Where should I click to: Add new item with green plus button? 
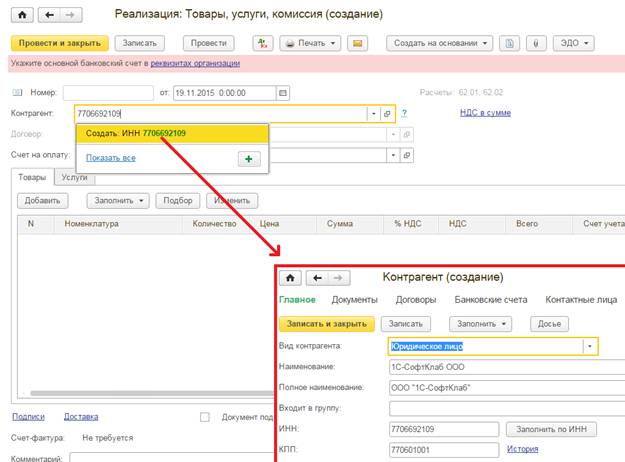[249, 159]
